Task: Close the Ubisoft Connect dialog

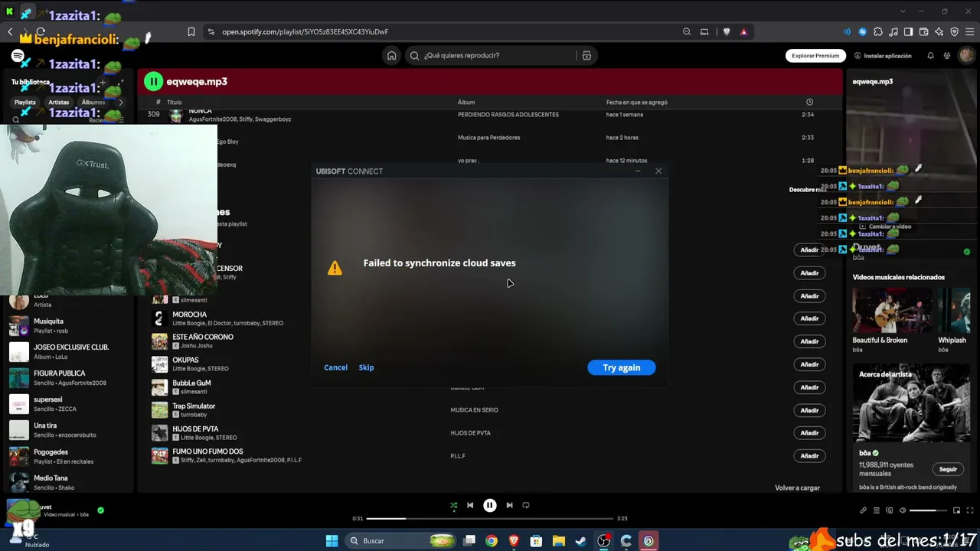Action: [x=658, y=171]
